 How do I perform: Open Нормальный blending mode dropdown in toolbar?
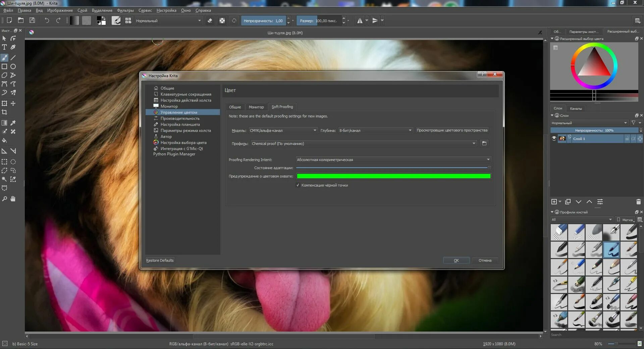pyautogui.click(x=168, y=20)
